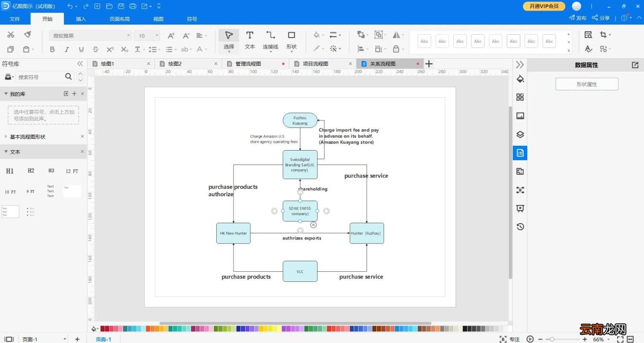Click the Copy icon

click(x=11, y=49)
